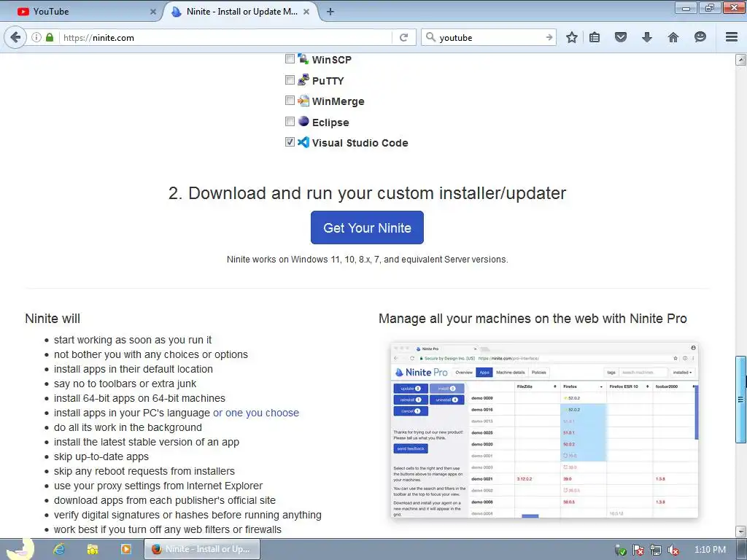Click the Get Your Ninite button

367,227
